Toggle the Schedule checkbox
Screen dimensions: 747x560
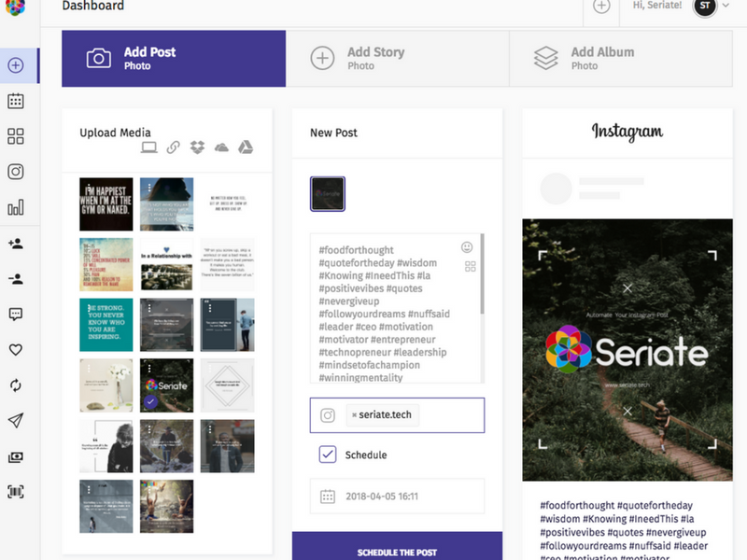328,455
